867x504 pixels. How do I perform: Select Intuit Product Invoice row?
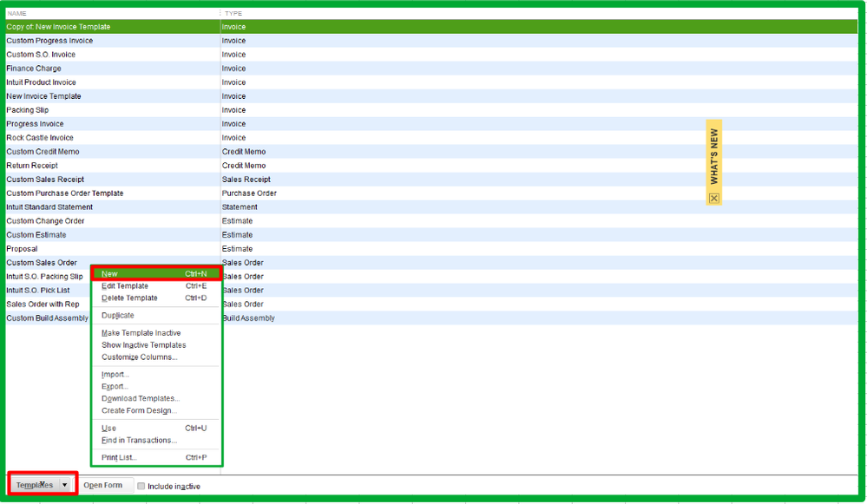(x=431, y=82)
